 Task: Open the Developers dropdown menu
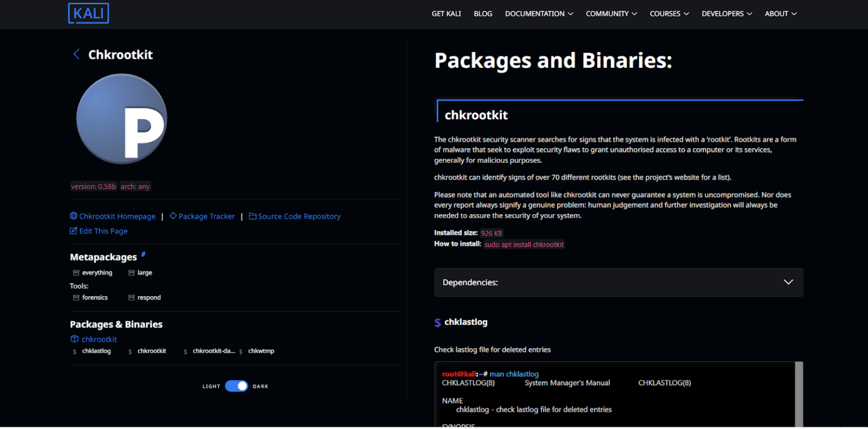[x=726, y=14]
